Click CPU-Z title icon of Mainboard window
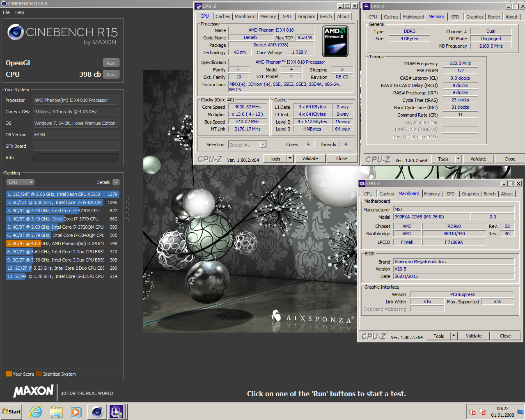Image resolution: width=525 pixels, height=420 pixels. tap(362, 184)
